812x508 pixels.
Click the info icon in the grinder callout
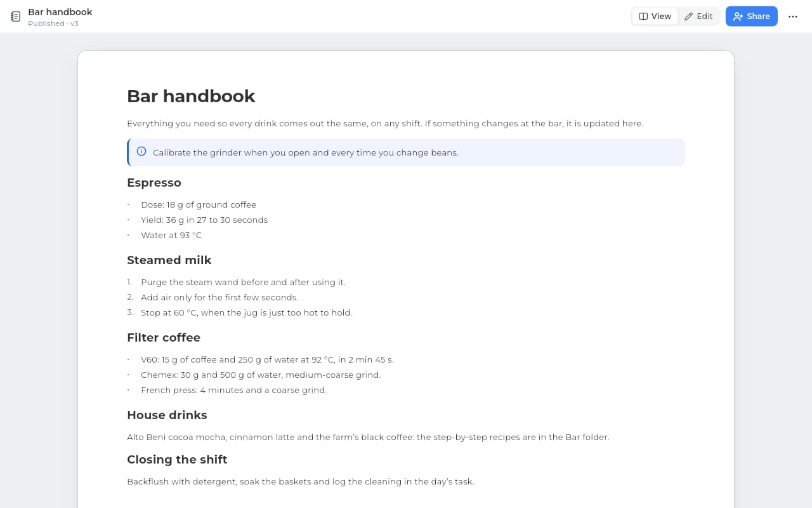pyautogui.click(x=141, y=152)
